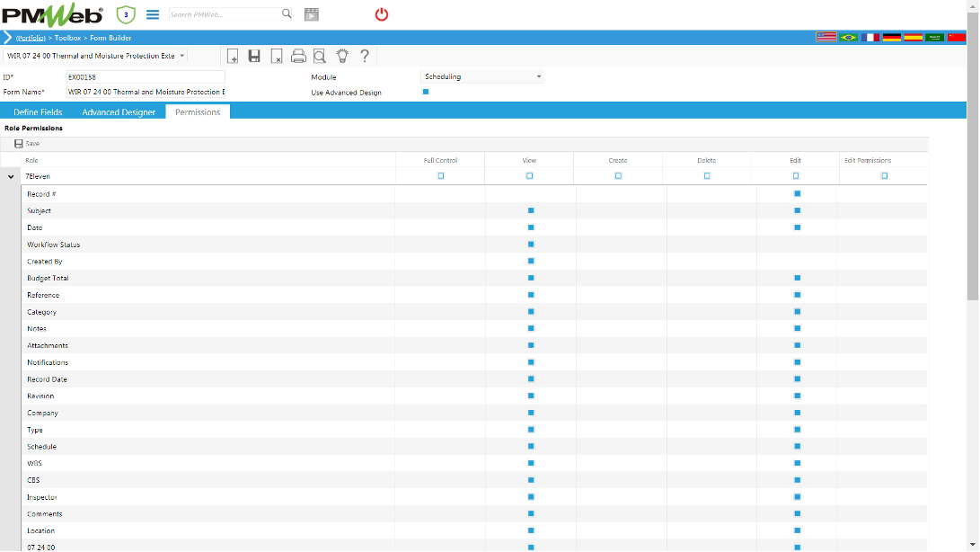
Task: Click the delete record icon
Action: coord(277,57)
